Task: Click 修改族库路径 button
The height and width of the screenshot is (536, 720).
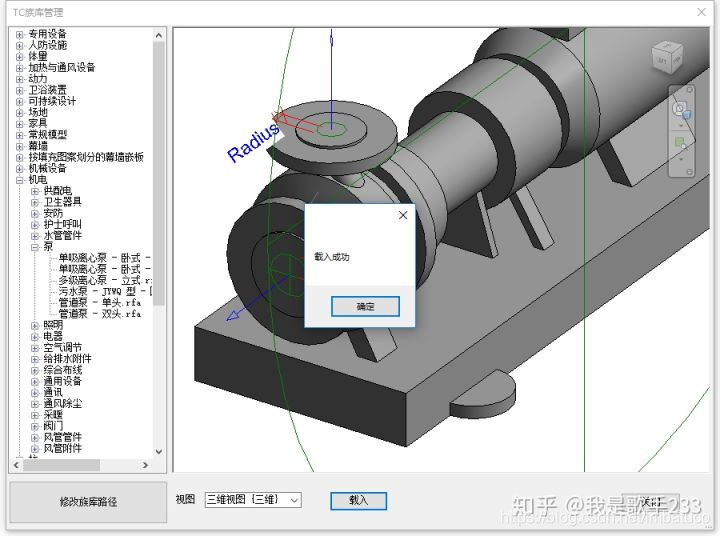Action: coord(88,502)
